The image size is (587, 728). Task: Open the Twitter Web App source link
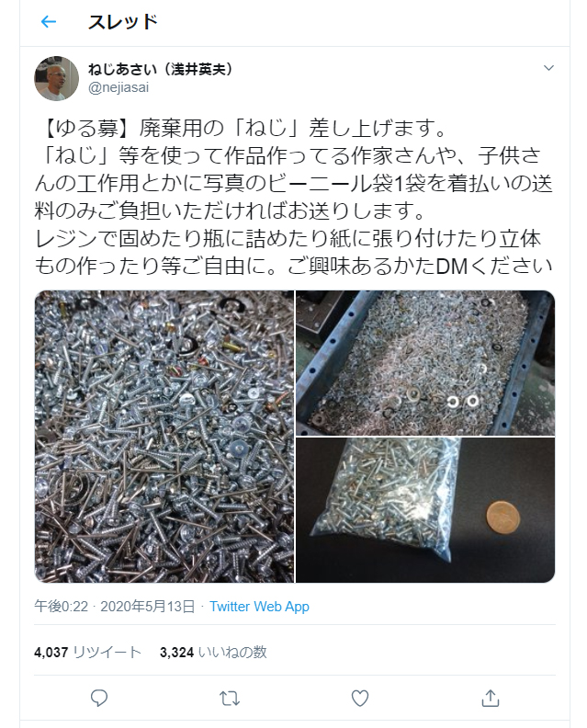point(259,607)
